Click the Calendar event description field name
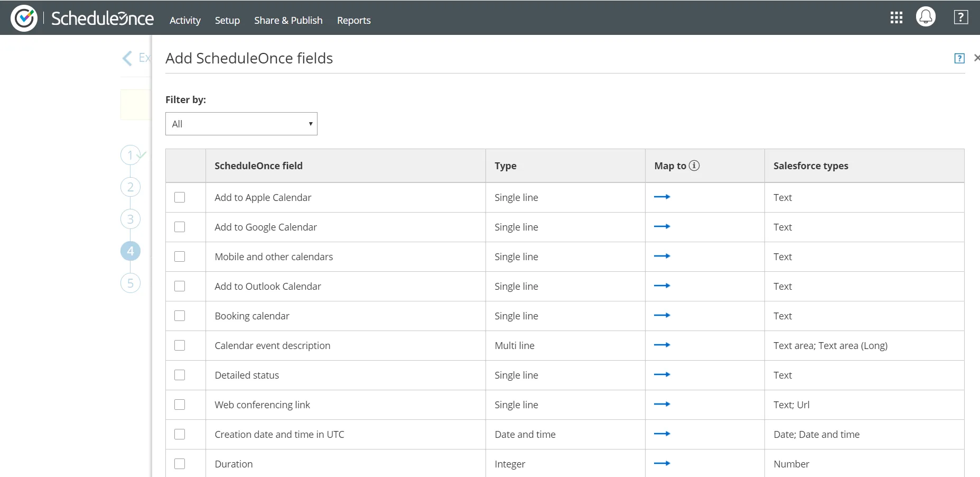This screenshot has width=980, height=477. [273, 345]
